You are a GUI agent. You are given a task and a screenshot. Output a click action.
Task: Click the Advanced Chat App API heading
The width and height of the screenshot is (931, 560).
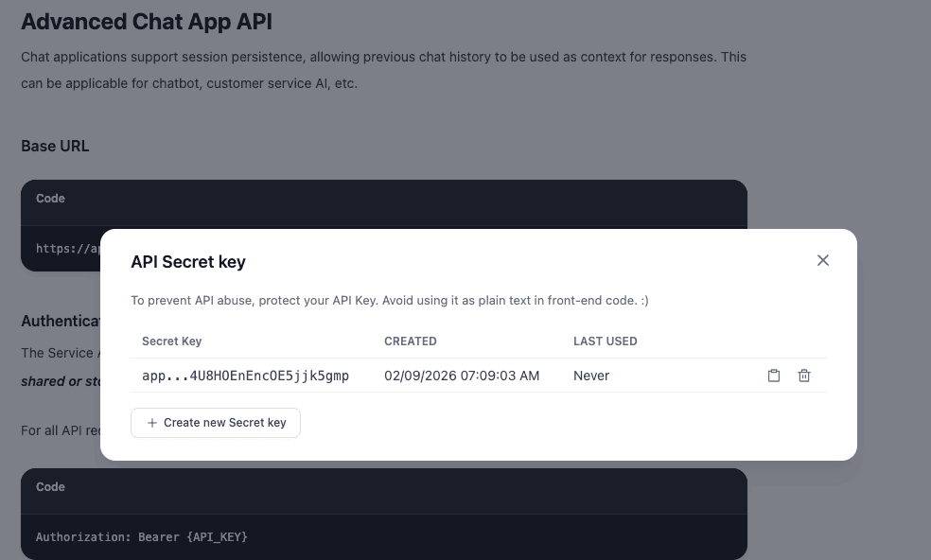[146, 22]
